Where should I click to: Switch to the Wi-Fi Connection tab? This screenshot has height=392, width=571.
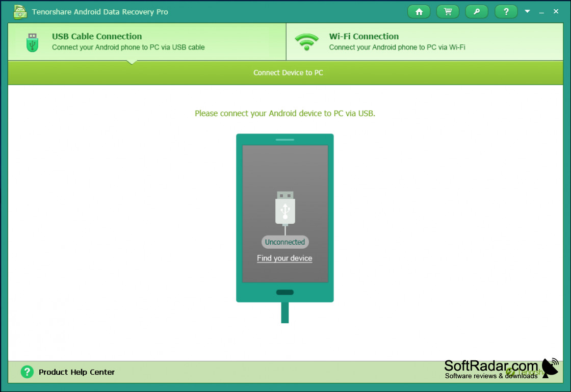[x=425, y=42]
